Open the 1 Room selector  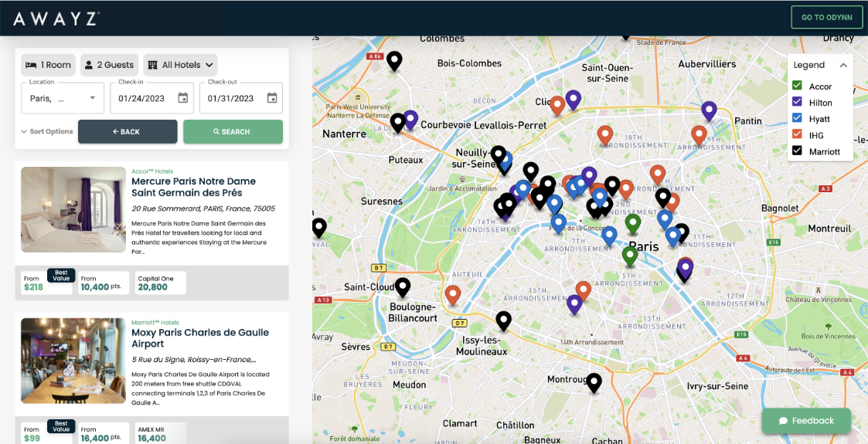[x=49, y=65]
